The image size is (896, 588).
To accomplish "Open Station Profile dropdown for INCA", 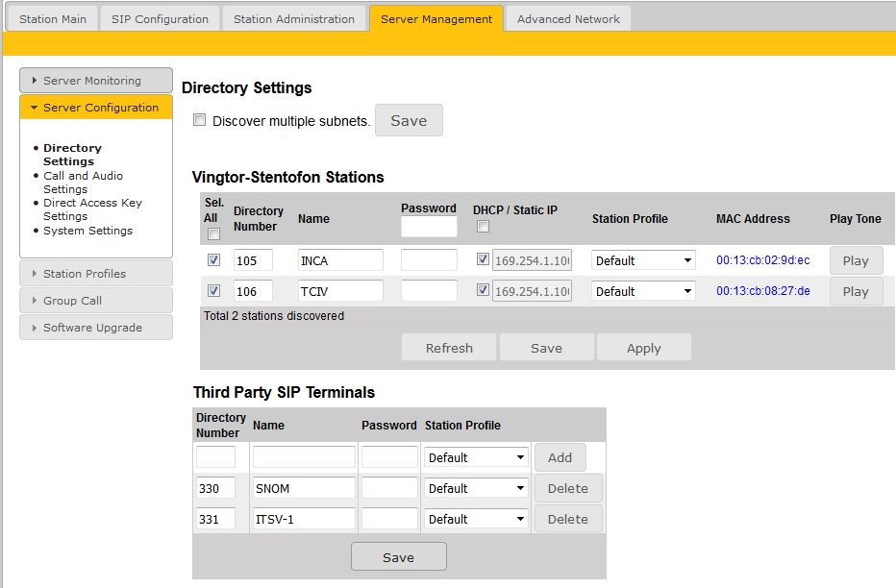I will click(642, 260).
